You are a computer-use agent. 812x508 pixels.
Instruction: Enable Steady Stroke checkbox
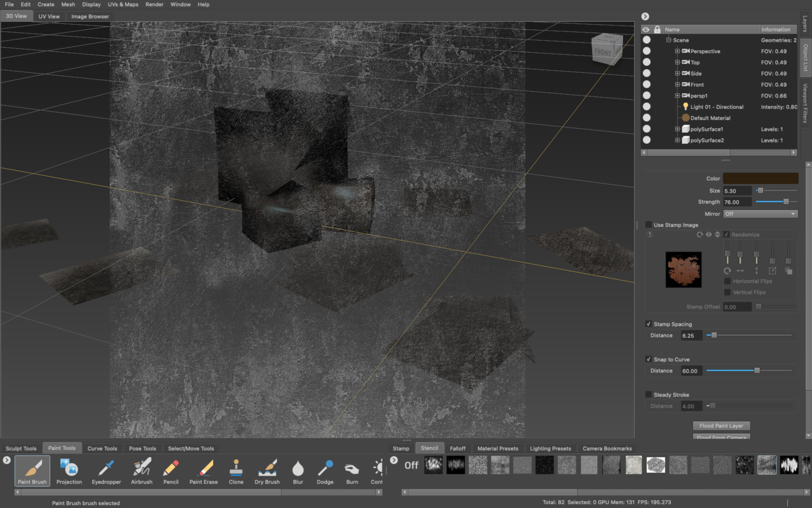pyautogui.click(x=648, y=394)
